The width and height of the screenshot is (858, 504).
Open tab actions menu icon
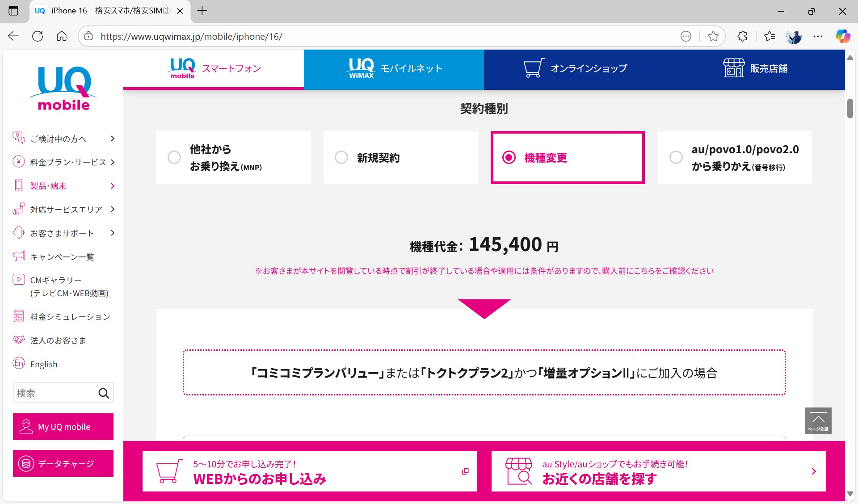click(13, 11)
